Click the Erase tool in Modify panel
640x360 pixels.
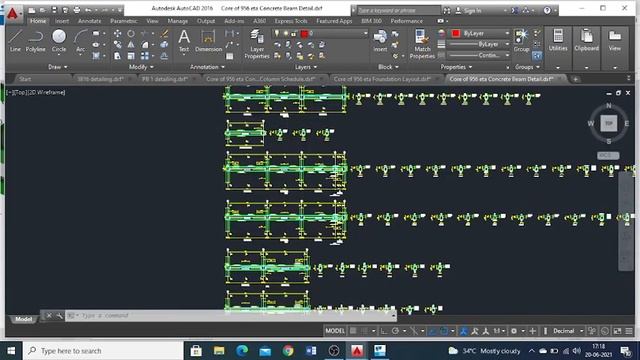pos(164,33)
